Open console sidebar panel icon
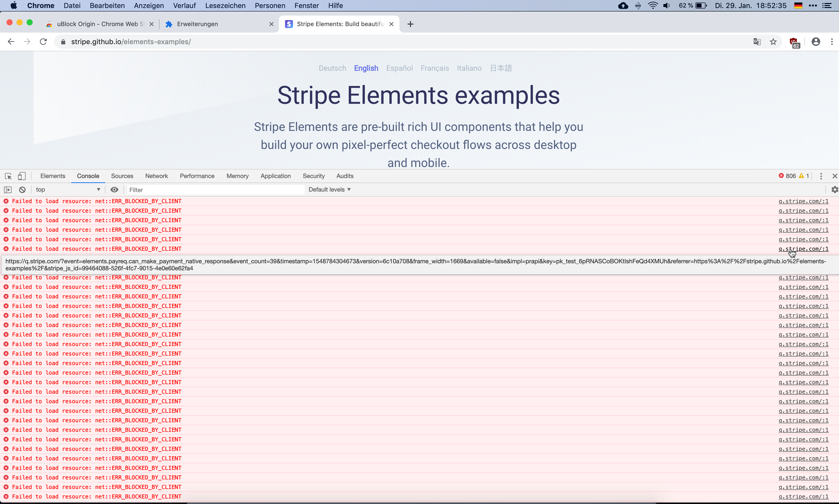The image size is (839, 504). tap(8, 190)
